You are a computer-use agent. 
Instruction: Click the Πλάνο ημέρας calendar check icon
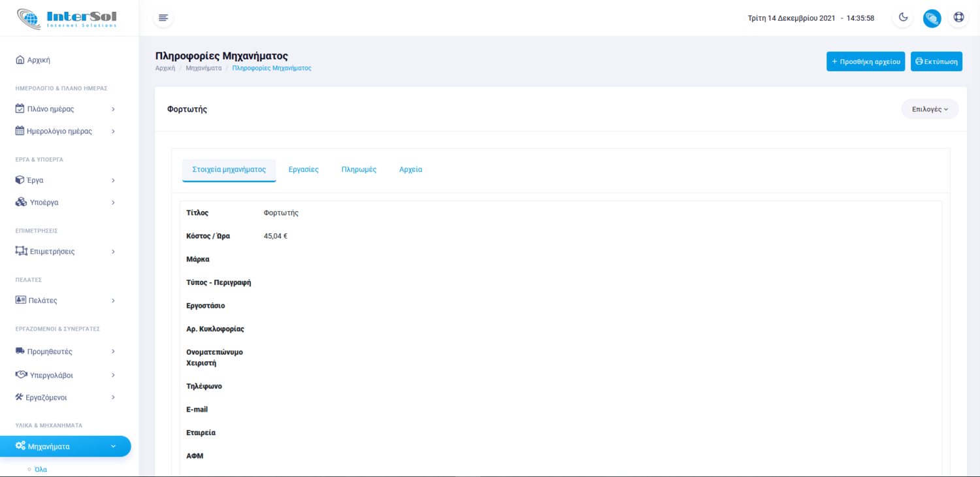20,108
